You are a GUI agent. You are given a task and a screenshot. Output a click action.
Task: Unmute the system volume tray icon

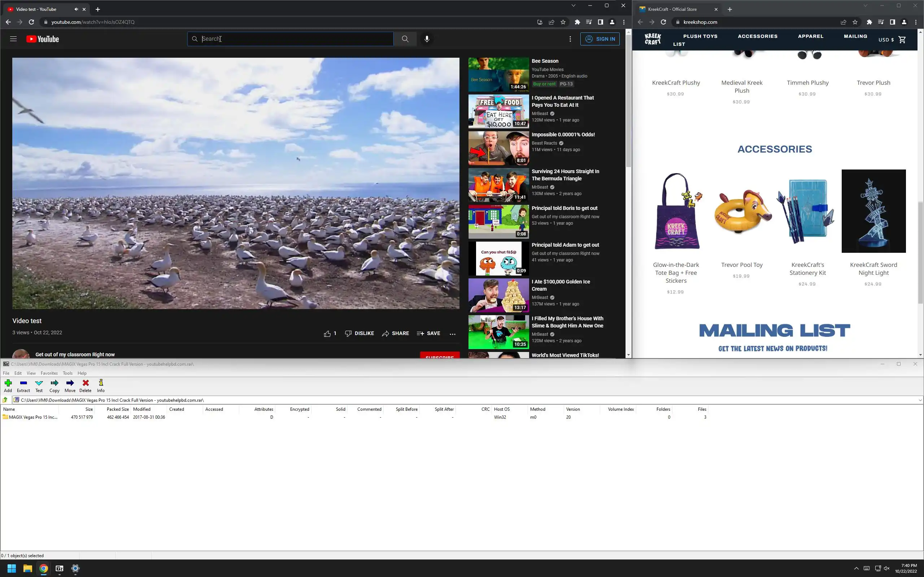(x=887, y=568)
